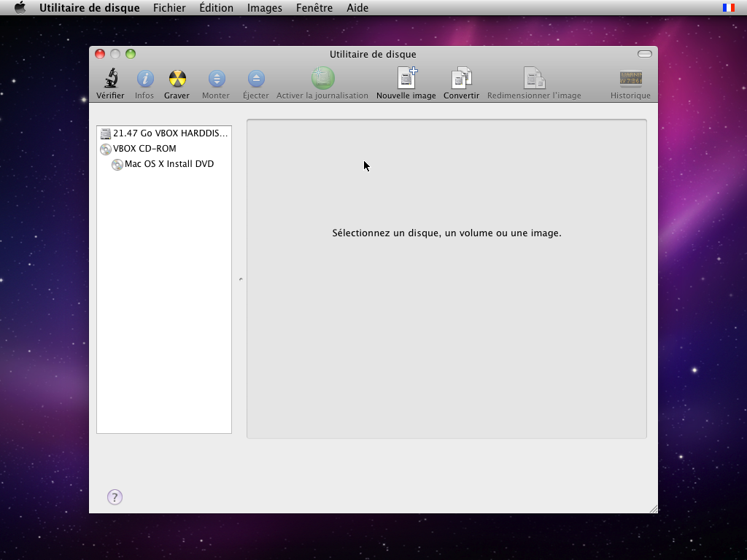The image size is (747, 560).
Task: Click the Convertir toolbar icon
Action: click(461, 78)
